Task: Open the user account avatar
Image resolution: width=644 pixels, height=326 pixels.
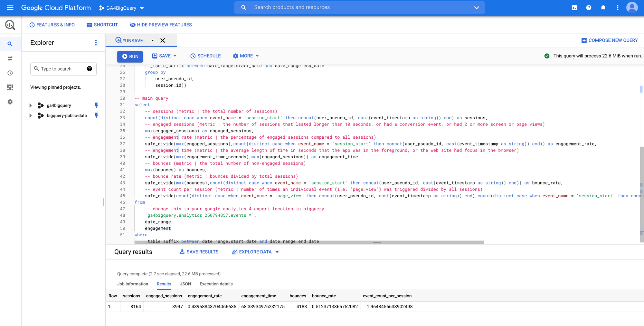Action: [x=632, y=7]
